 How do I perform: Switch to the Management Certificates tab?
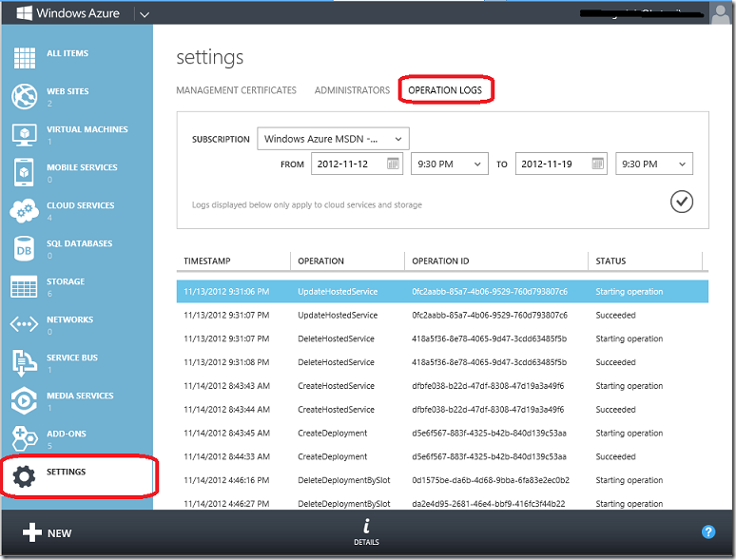[x=236, y=90]
